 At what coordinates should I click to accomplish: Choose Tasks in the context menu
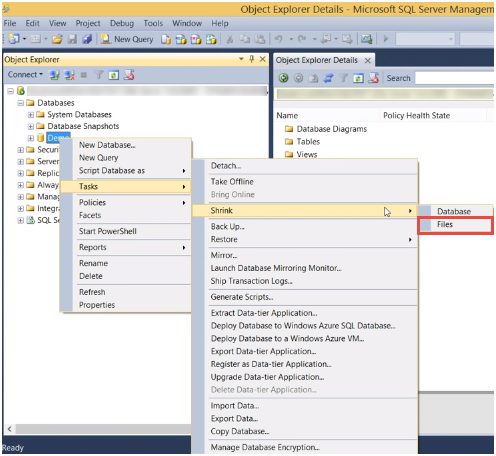(125, 187)
